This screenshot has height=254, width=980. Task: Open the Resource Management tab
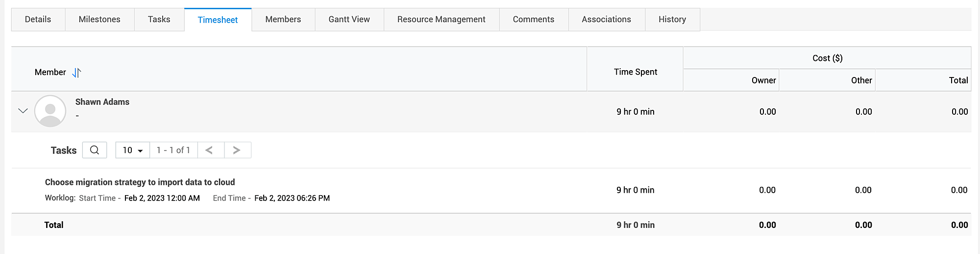point(441,20)
